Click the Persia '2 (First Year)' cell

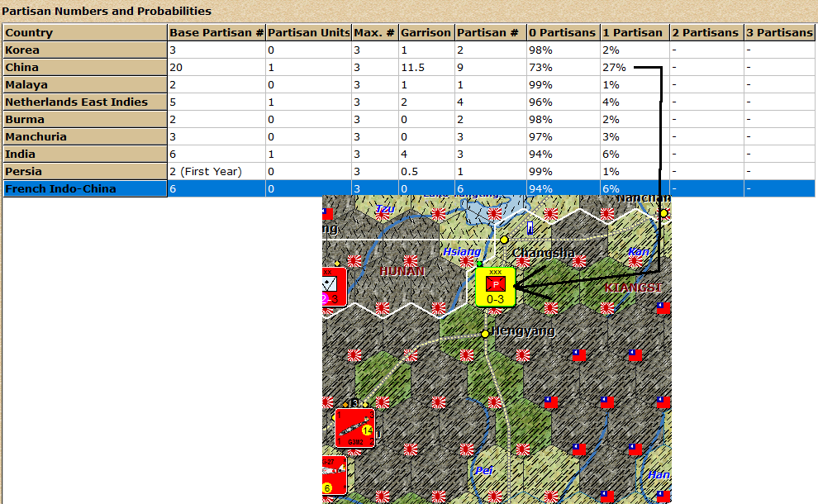coord(216,171)
